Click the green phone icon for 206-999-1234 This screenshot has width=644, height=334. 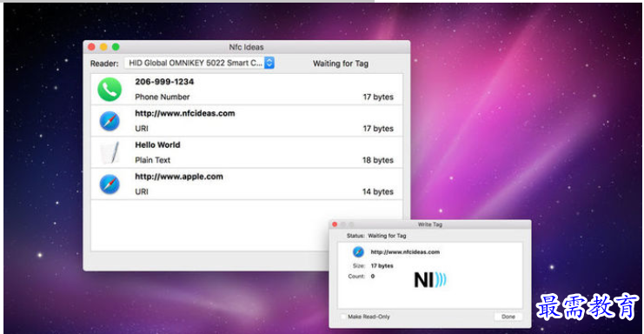point(110,89)
